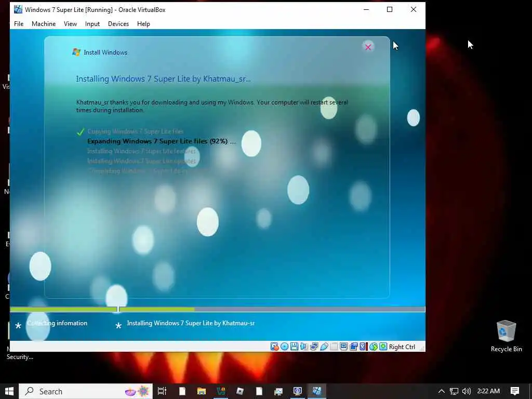The height and width of the screenshot is (399, 532).
Task: Minimize the VirtualBox VM window
Action: [366, 9]
